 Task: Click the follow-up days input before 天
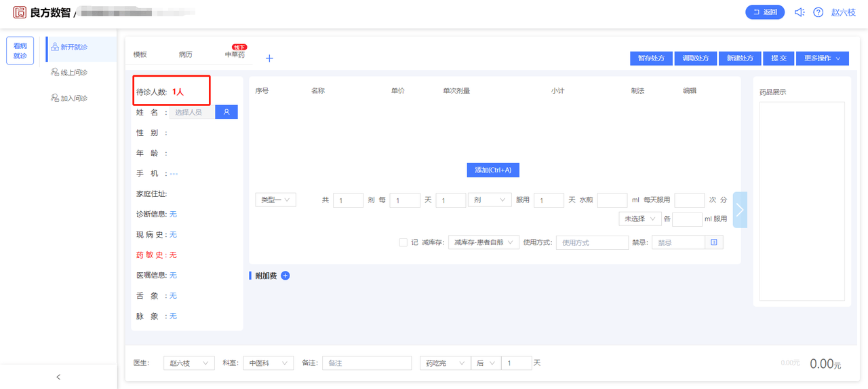(x=517, y=363)
